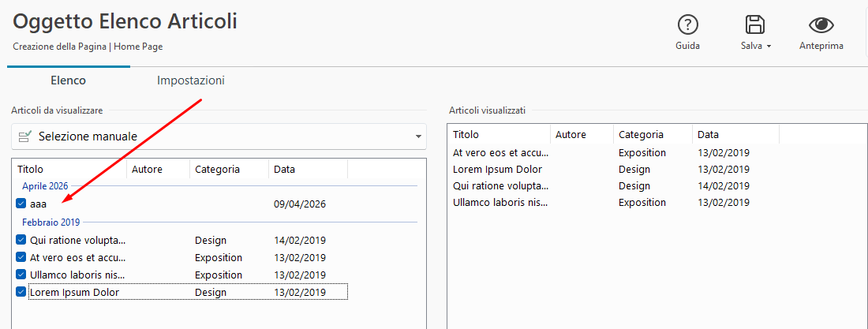Click the Selezione manuale list icon
868x329 pixels.
[24, 136]
